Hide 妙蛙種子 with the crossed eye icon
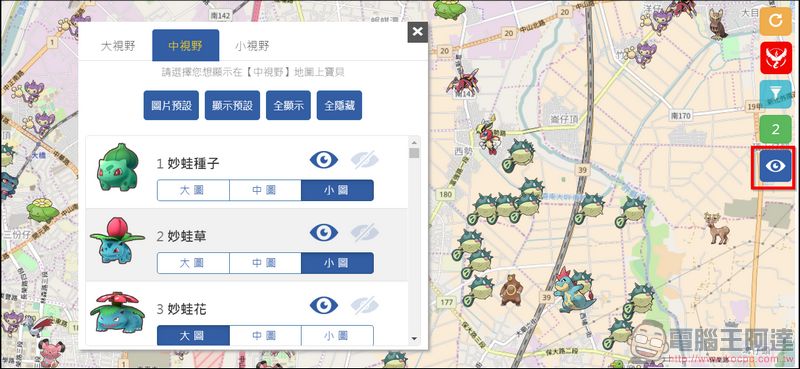This screenshot has width=800, height=369. [365, 160]
